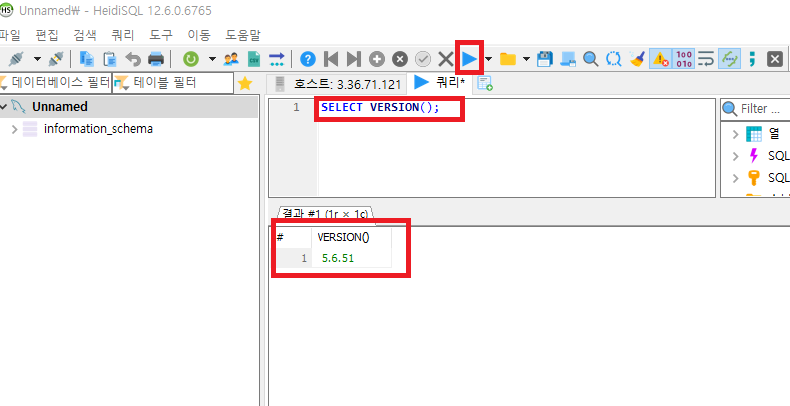Save the SQL with the floppy disk icon
Viewport: 790px width, 406px height.
click(545, 59)
